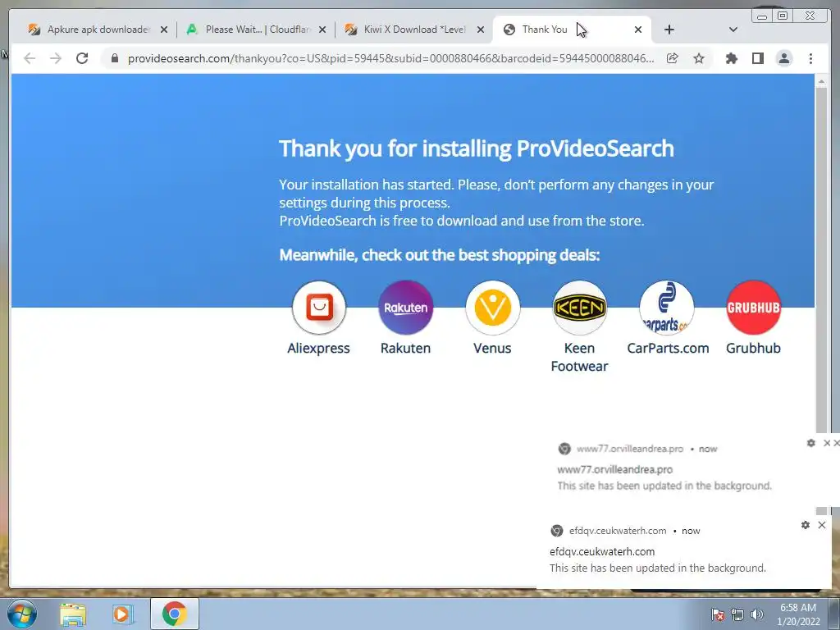The width and height of the screenshot is (840, 630).
Task: Go back to the previous page
Action: pos(30,58)
